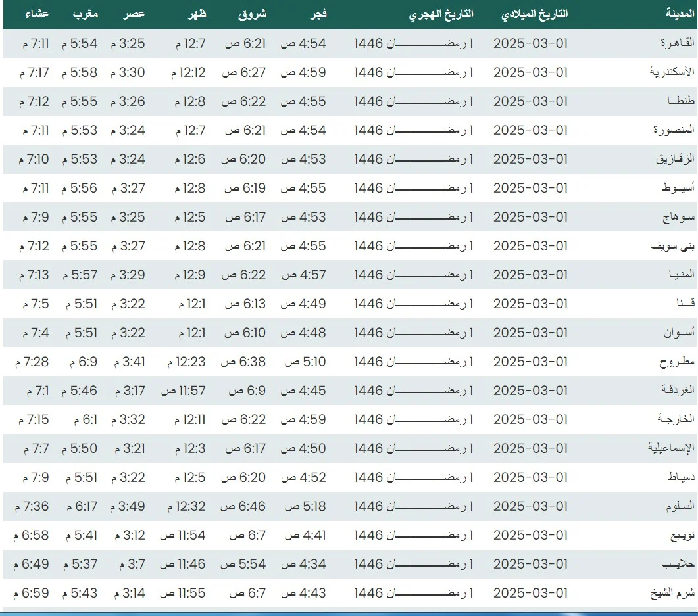
Task: Select Dhuhr time 11:57 ص for الغردقة
Action: 183,391
